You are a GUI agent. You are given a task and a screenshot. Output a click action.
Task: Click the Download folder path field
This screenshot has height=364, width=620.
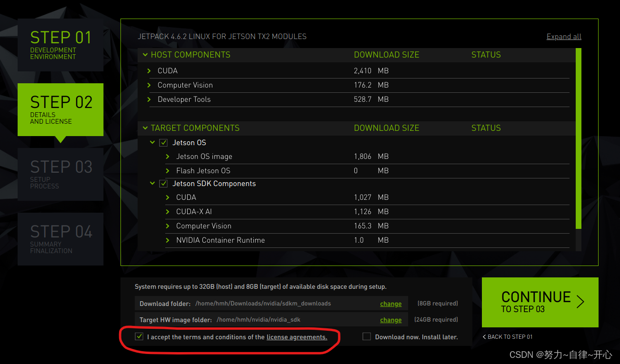271,303
